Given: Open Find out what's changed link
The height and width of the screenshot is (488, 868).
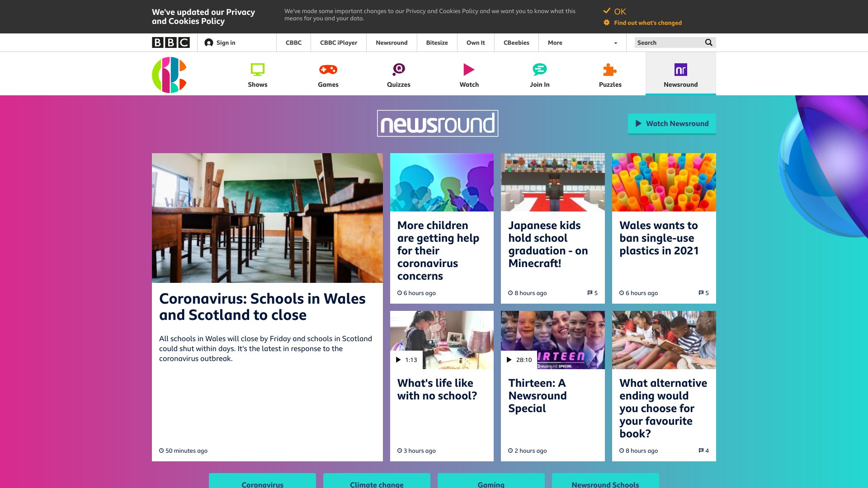Looking at the screenshot, I should (647, 23).
